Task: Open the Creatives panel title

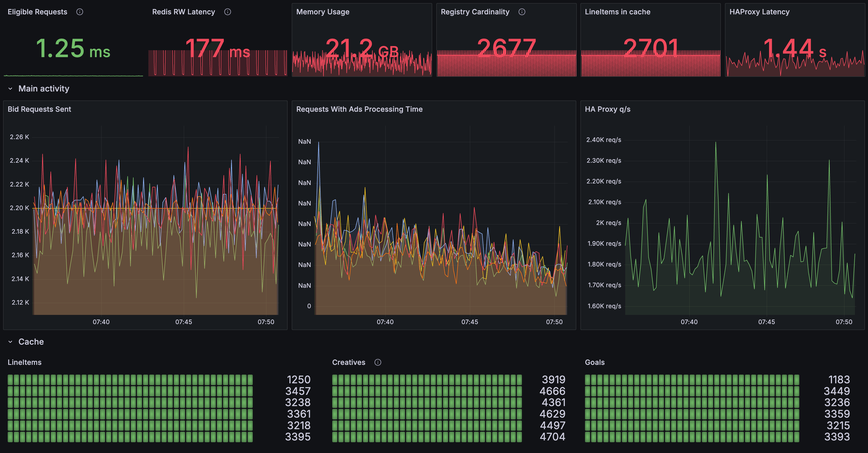Action: point(348,362)
